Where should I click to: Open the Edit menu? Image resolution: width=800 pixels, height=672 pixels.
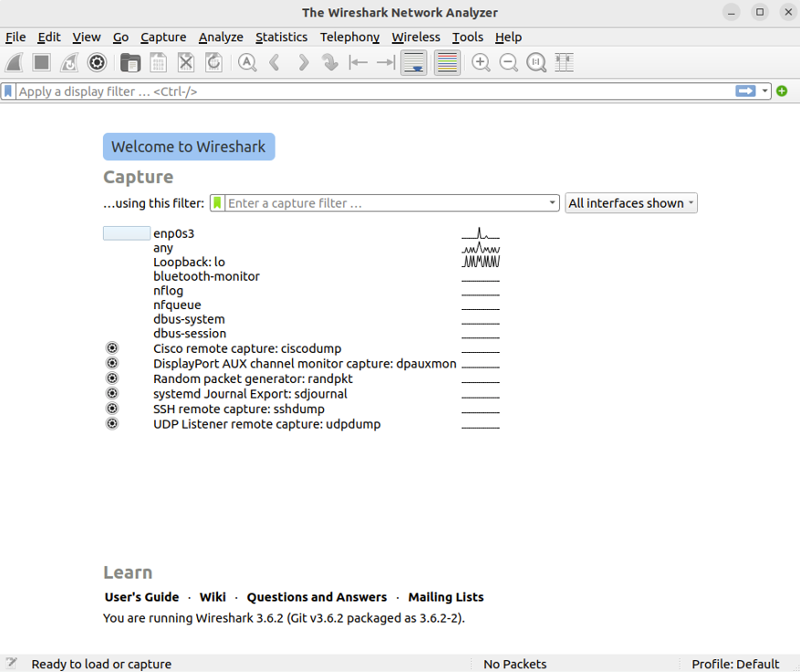click(x=49, y=37)
